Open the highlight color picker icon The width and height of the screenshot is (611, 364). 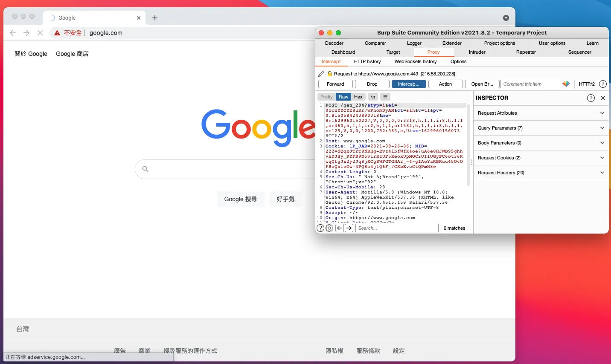pyautogui.click(x=566, y=84)
